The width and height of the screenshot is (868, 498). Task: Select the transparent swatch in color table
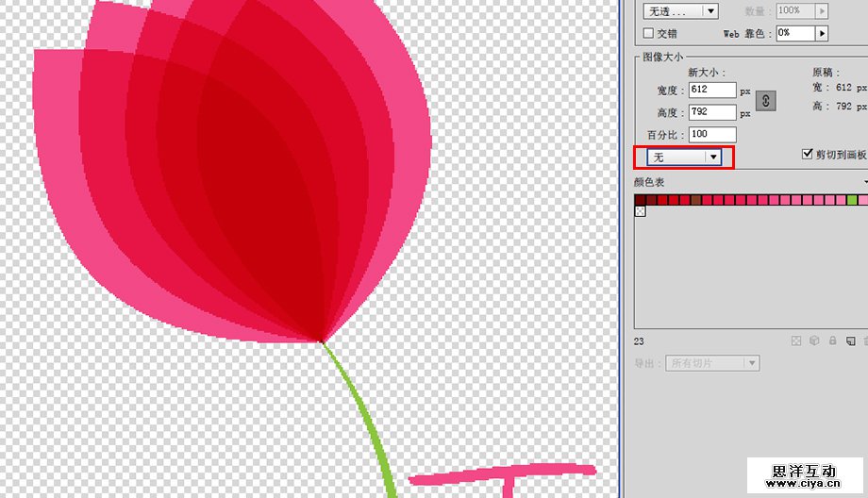pyautogui.click(x=641, y=211)
